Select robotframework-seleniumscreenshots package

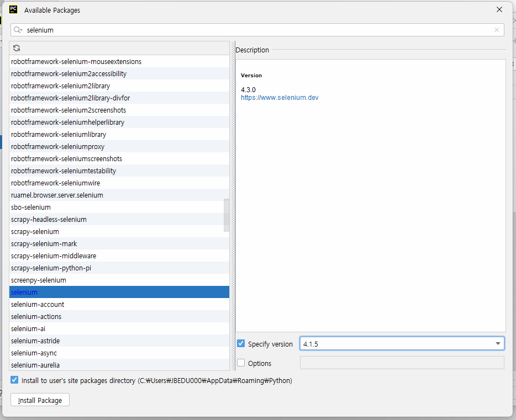coord(119,159)
